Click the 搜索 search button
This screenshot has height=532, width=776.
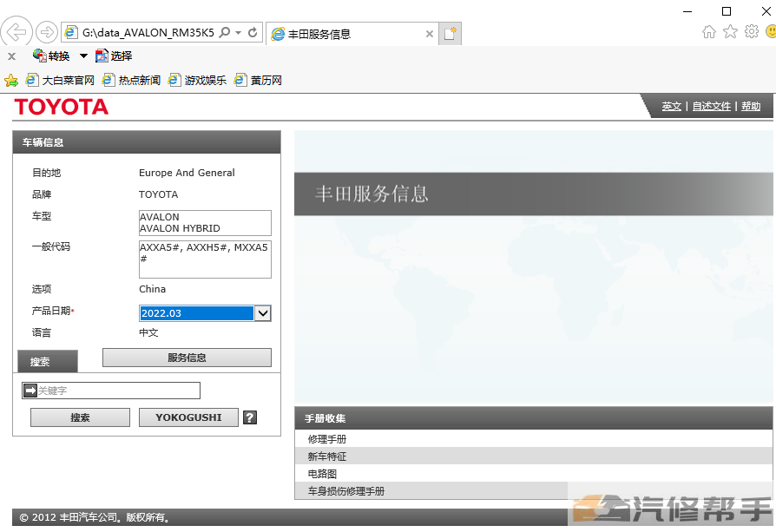80,417
